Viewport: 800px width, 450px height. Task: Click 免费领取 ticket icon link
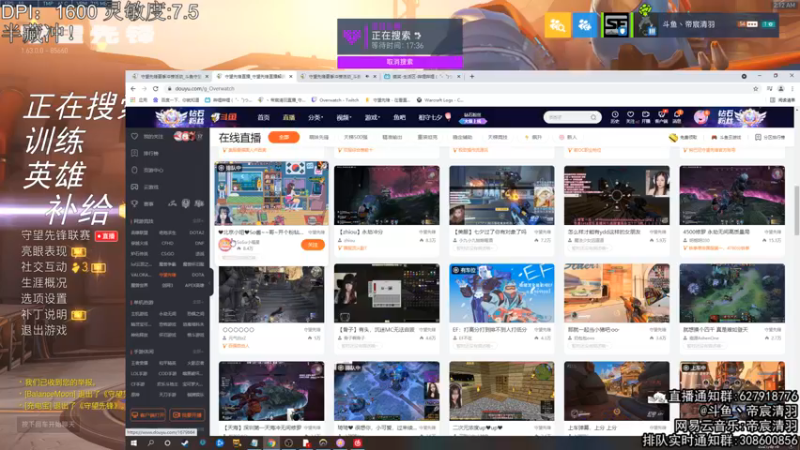pos(683,137)
